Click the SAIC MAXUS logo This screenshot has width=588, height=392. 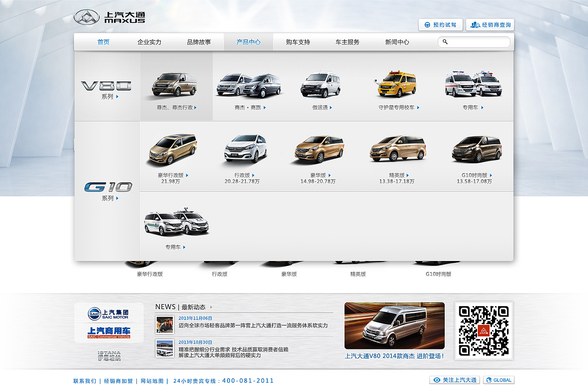tap(109, 17)
